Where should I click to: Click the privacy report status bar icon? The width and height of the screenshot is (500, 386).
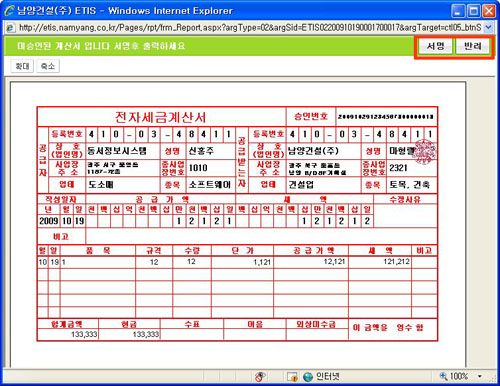[x=260, y=377]
